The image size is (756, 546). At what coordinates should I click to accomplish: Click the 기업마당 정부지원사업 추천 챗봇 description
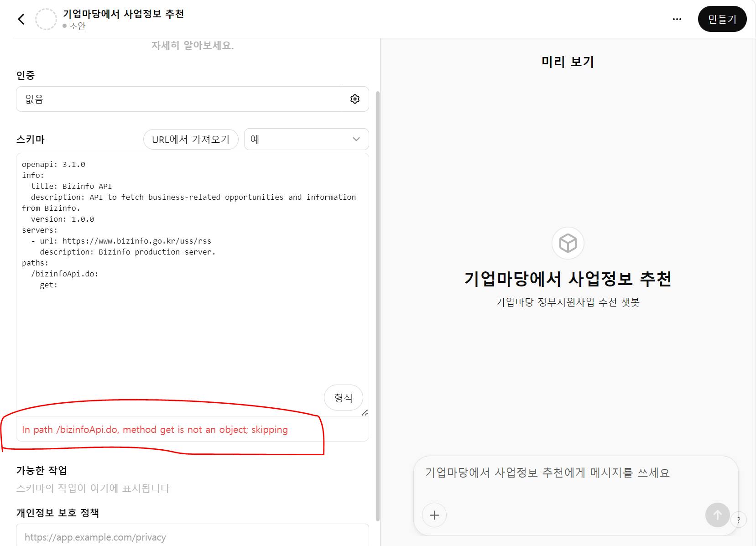(568, 302)
